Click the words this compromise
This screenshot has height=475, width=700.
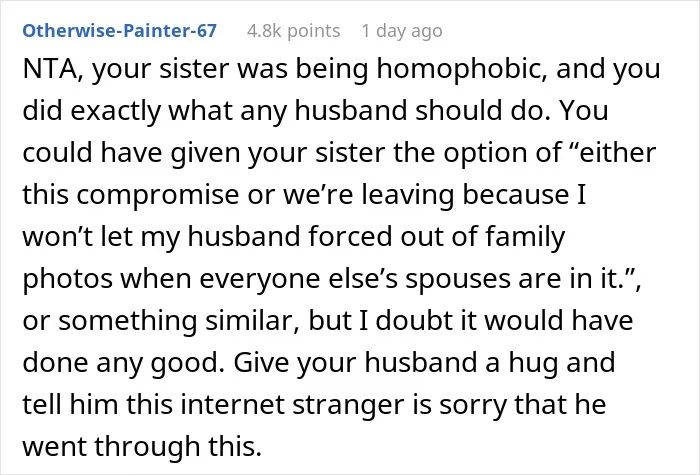pyautogui.click(x=130, y=195)
